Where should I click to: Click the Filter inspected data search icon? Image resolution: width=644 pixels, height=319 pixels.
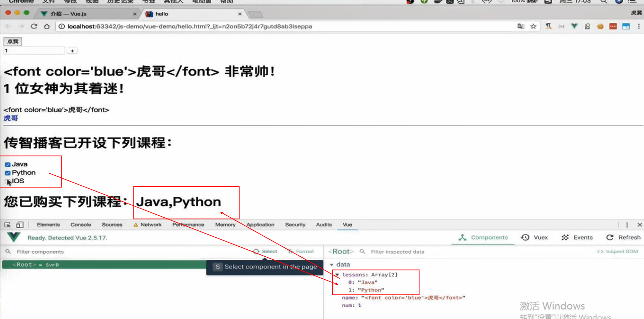tap(362, 251)
